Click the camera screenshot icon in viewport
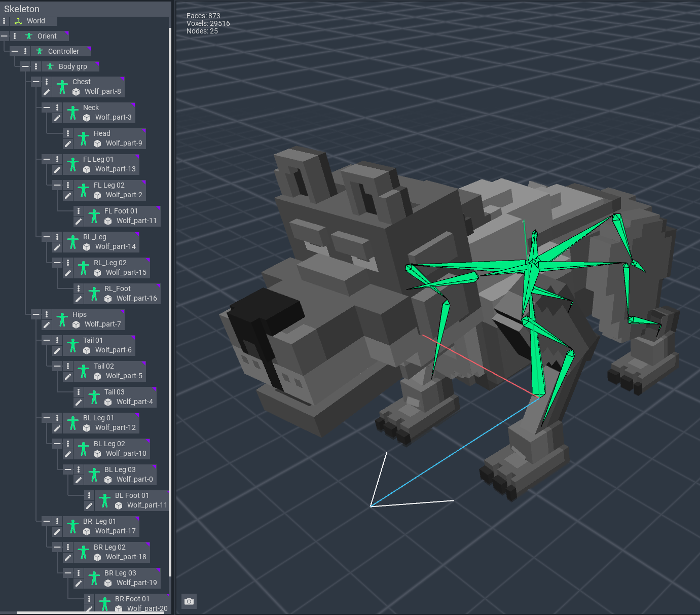Screen dimensions: 700x615 [189, 601]
